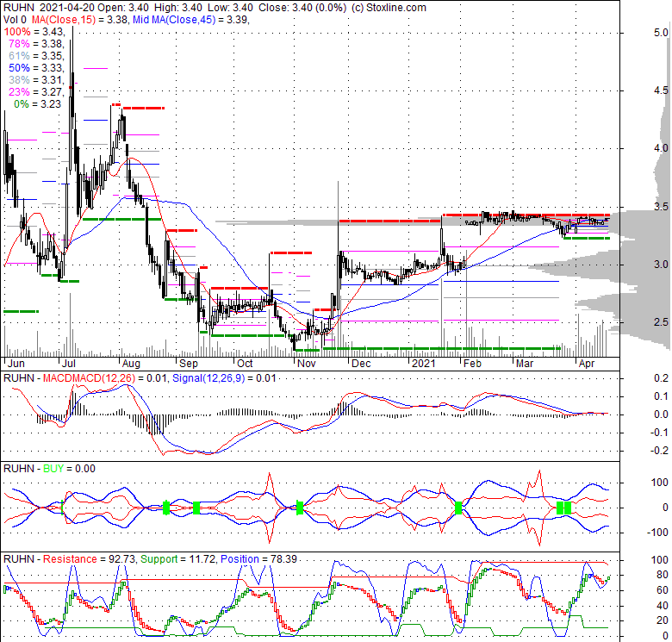The image size is (672, 642).
Task: Select the Close: 3.40 (0.0%) value
Action: point(302,8)
